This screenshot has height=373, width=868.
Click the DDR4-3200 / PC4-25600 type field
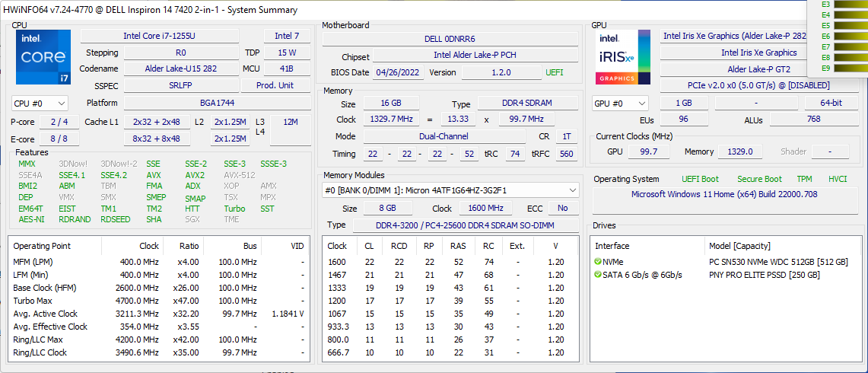pyautogui.click(x=465, y=225)
